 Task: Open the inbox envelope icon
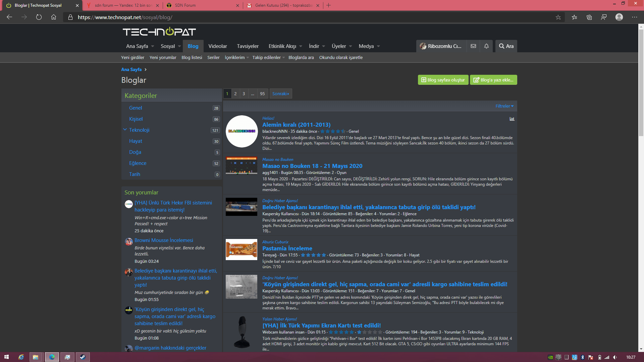473,46
